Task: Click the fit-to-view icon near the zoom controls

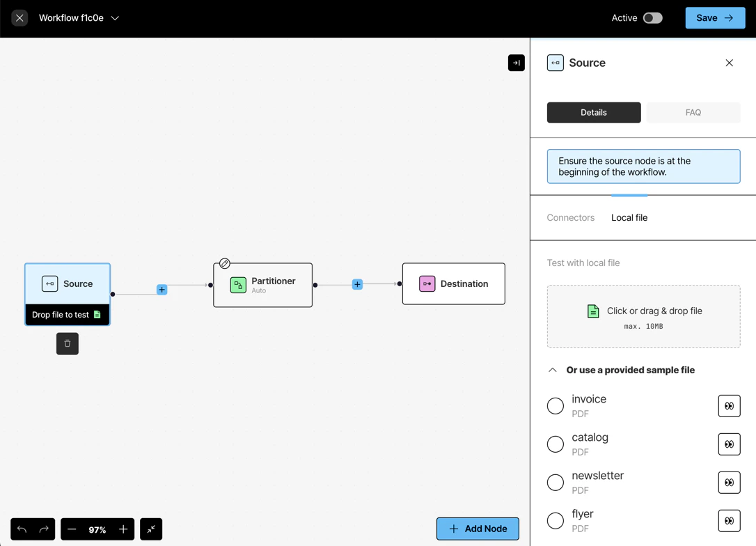Action: click(151, 529)
